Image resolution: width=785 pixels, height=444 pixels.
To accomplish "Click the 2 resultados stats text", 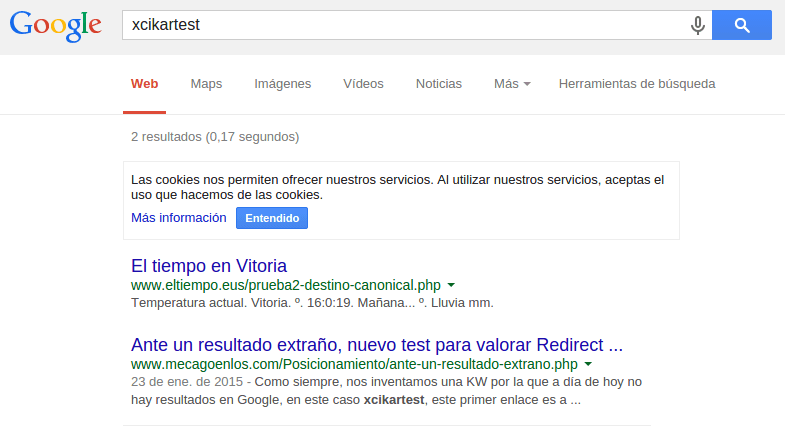I will pos(215,137).
